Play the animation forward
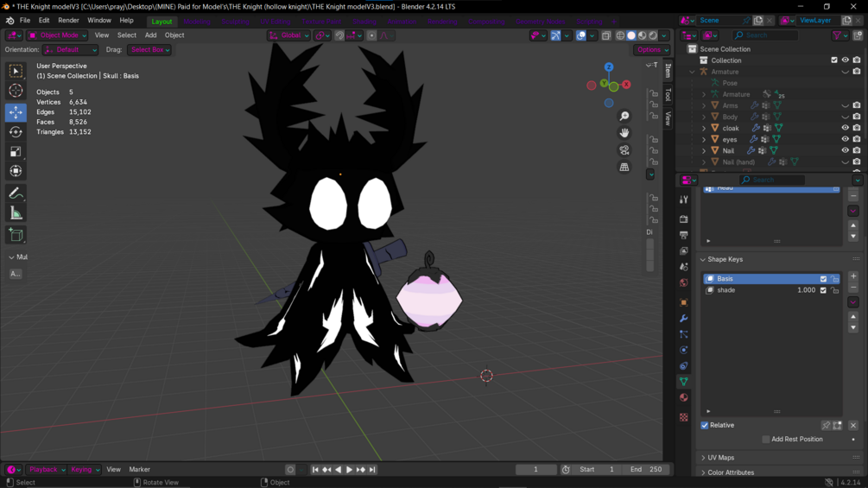Screen dimensions: 868x488 (349, 470)
